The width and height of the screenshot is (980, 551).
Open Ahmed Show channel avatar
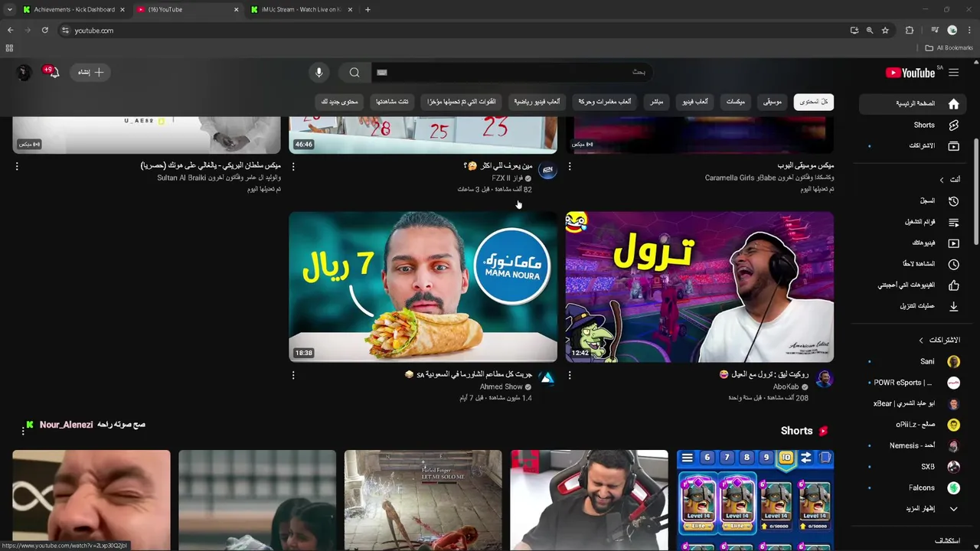547,378
